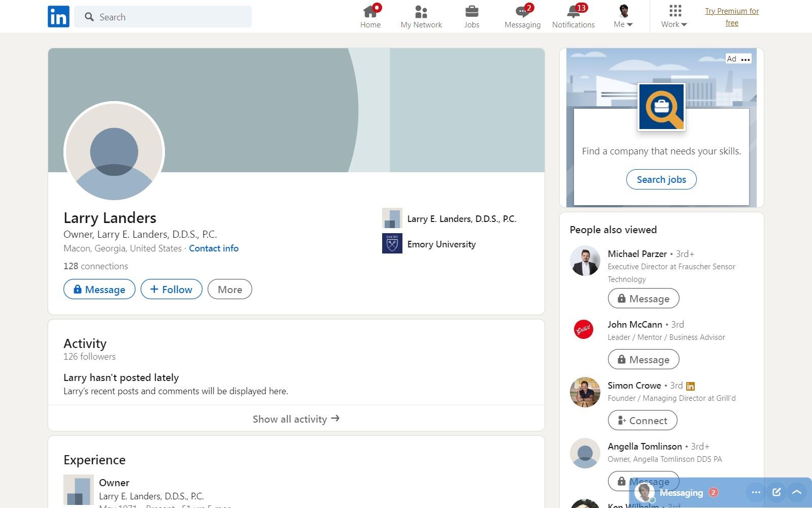Follow Larry Landers
The image size is (812, 508).
[172, 289]
